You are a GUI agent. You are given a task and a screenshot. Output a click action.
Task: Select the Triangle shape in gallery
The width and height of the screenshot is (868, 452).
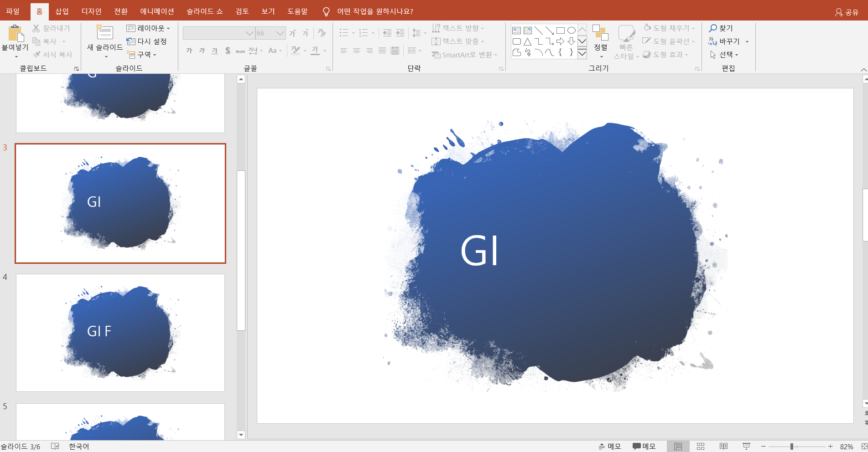pos(527,41)
